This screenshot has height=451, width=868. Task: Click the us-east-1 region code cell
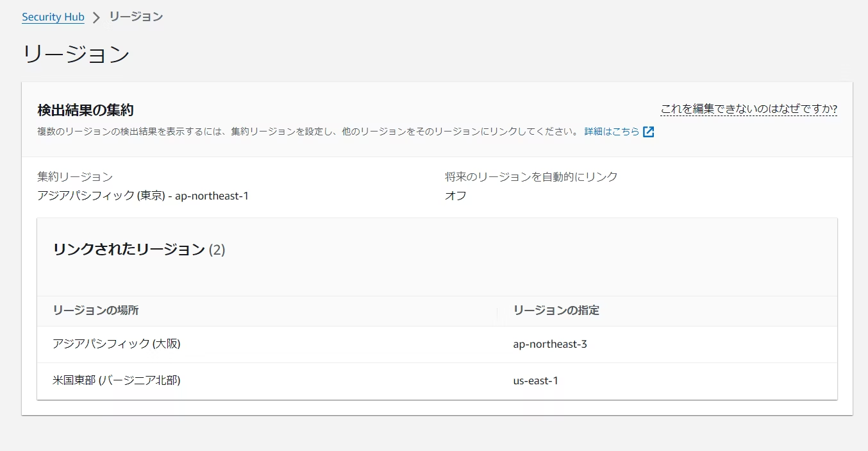click(x=535, y=381)
